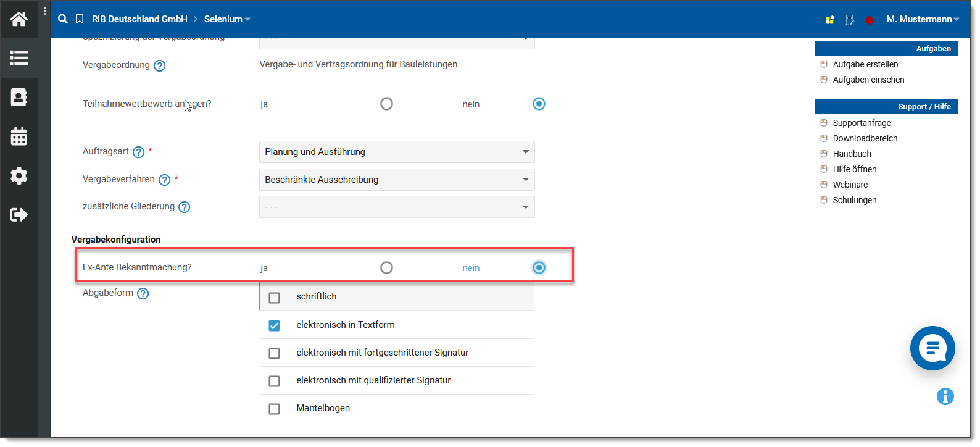Click 'Vergabe- und Vertragsordnung für Bauleistungen' text
The height and width of the screenshot is (447, 980).
358,64
